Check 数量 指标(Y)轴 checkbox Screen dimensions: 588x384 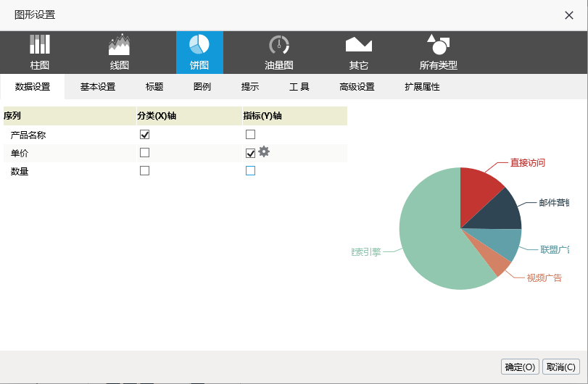click(x=251, y=171)
